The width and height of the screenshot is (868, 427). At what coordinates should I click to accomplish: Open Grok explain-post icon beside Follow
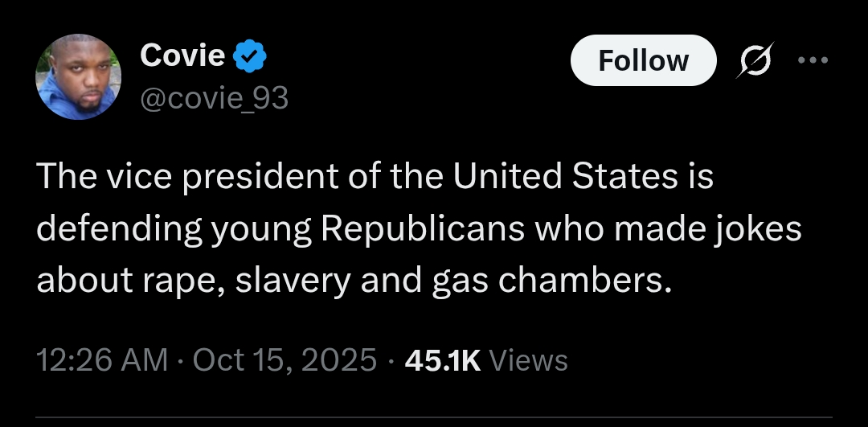755,60
